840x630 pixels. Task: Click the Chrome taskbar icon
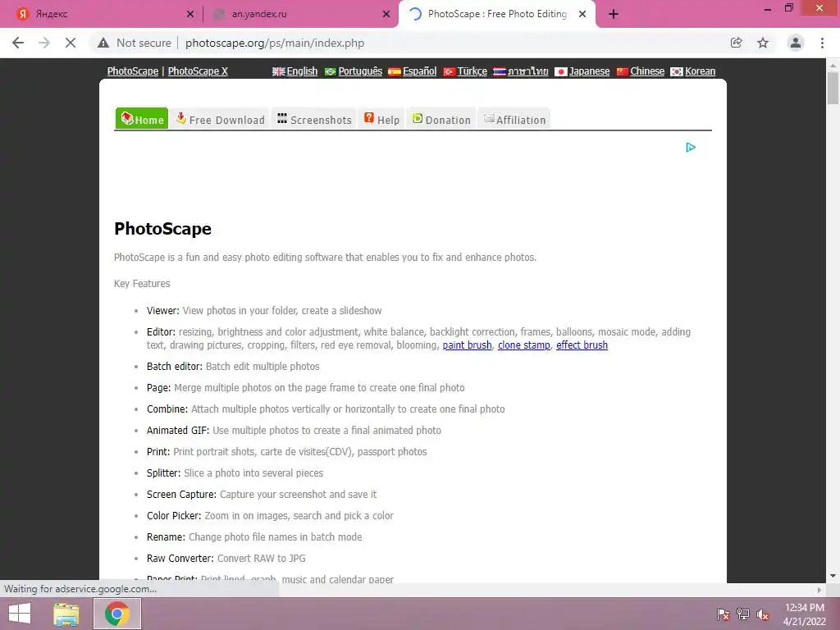pyautogui.click(x=117, y=614)
